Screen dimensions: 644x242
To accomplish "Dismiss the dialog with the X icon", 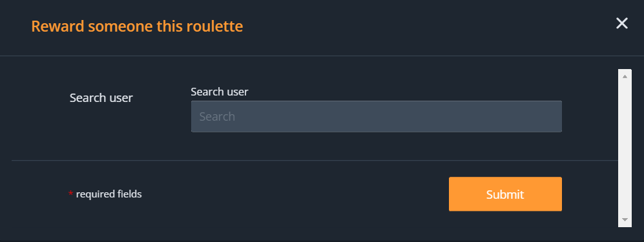I will pyautogui.click(x=622, y=23).
